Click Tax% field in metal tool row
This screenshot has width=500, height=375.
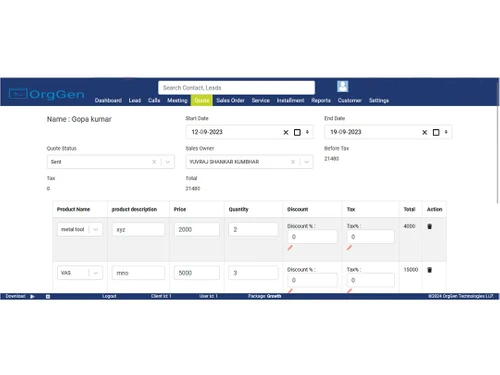pos(371,237)
